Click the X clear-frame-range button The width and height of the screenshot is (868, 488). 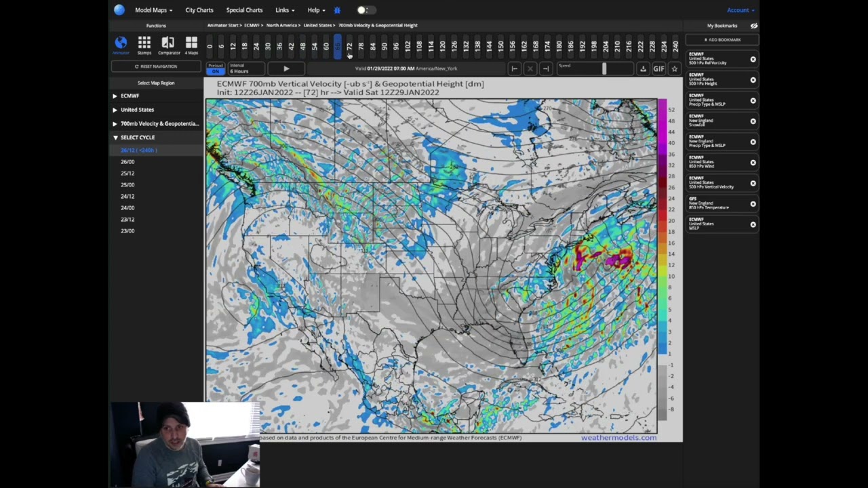(x=530, y=68)
